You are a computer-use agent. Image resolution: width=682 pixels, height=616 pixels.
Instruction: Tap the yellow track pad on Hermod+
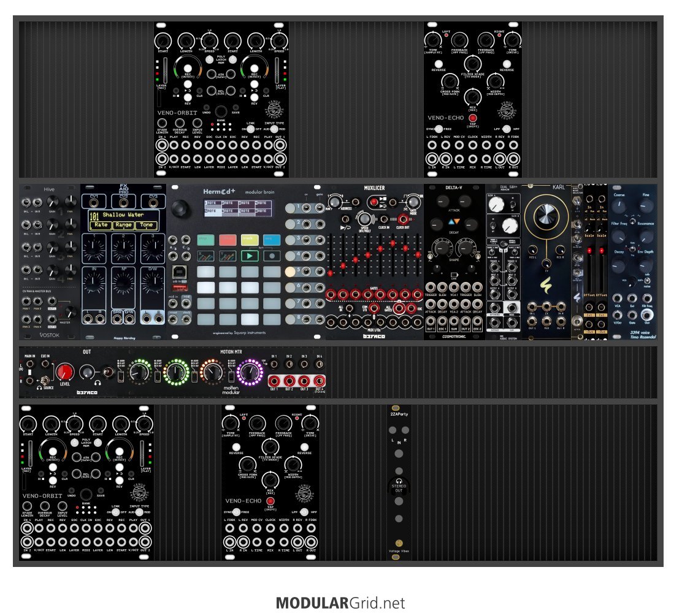(250, 240)
